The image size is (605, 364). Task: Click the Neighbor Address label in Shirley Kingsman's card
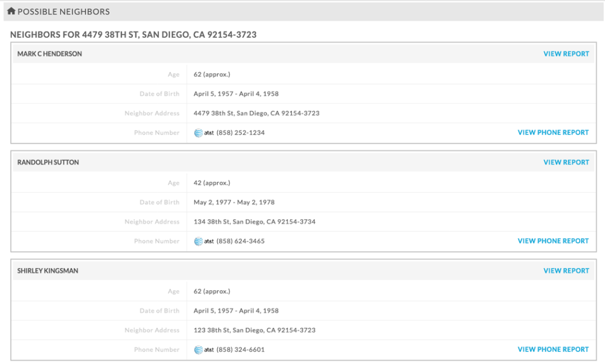point(152,330)
